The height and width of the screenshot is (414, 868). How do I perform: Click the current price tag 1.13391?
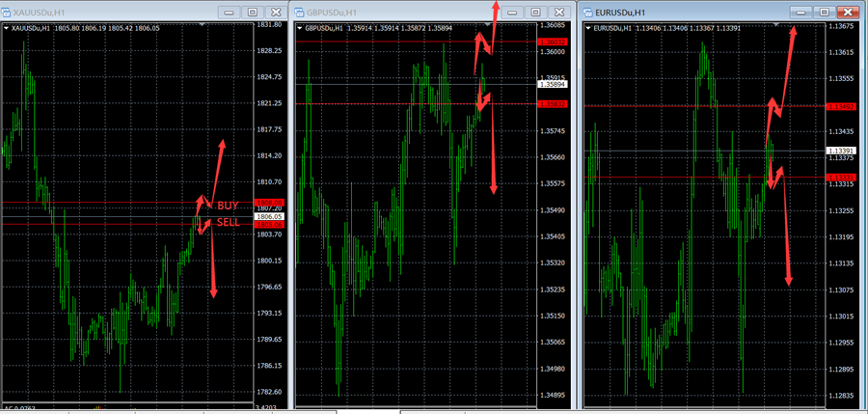841,152
